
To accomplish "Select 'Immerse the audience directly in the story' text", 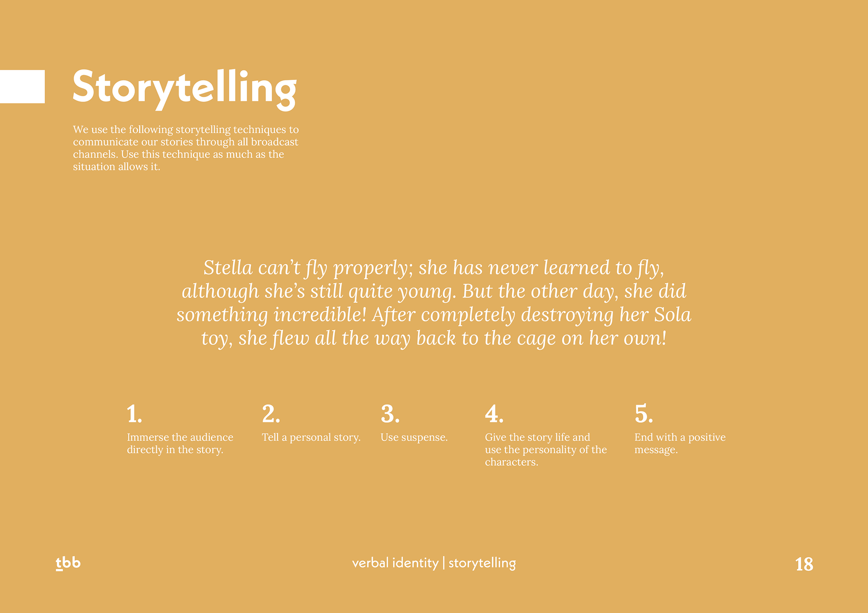I will [180, 443].
